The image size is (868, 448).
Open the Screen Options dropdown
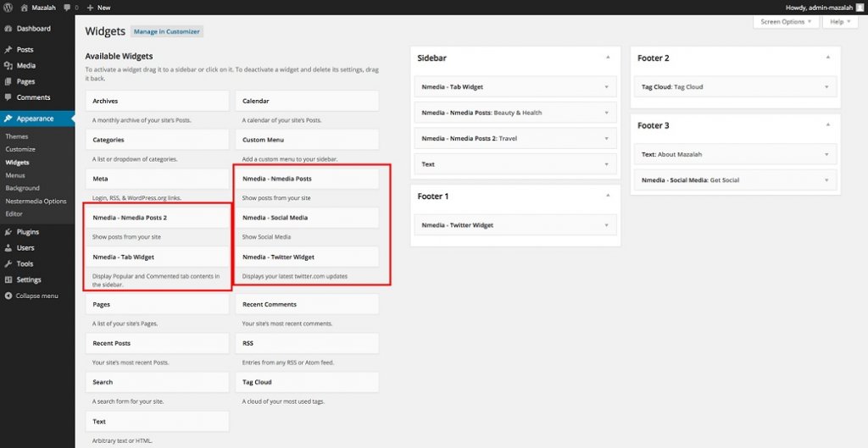(786, 22)
